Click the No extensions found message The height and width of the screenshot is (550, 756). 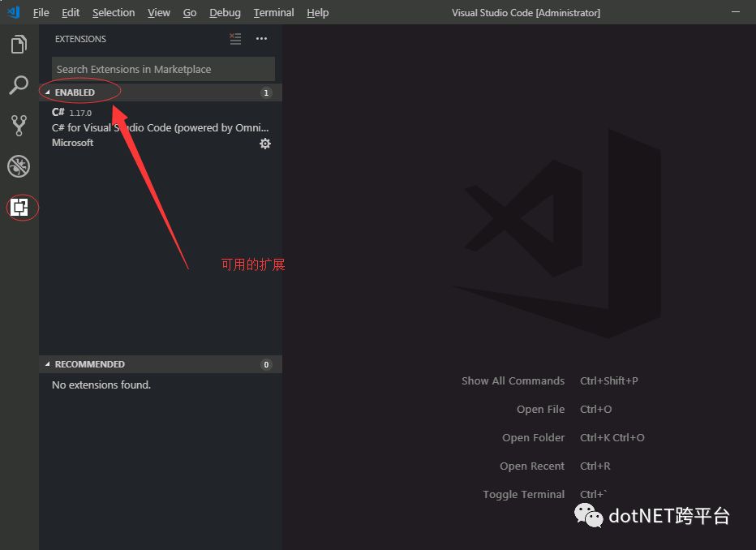point(101,385)
